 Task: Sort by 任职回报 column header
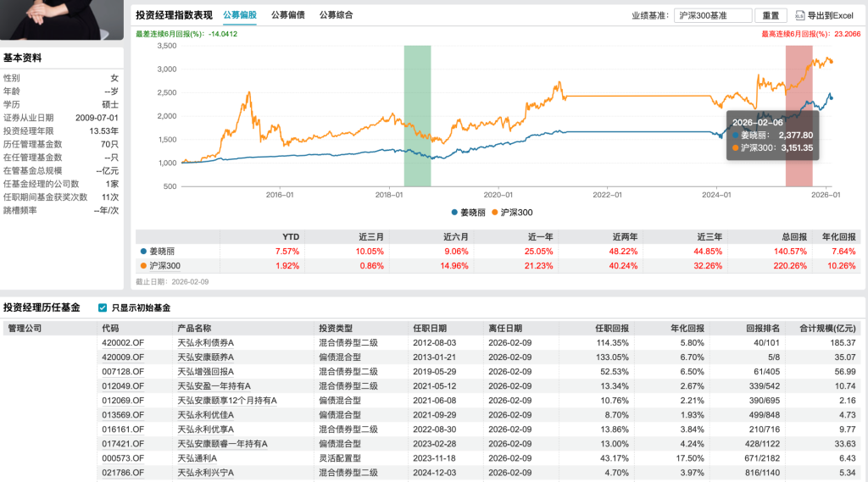[x=612, y=328]
